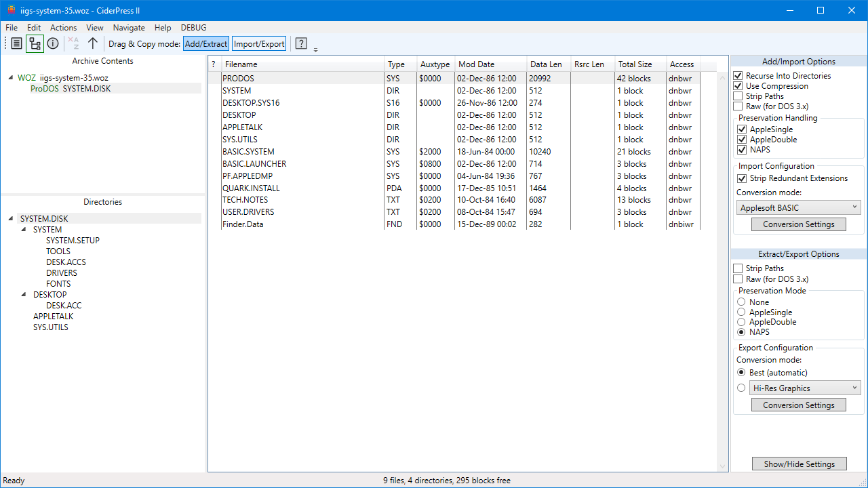
Task: Collapse the WOZ iigs-system-35.woz archive node
Action: (x=11, y=78)
